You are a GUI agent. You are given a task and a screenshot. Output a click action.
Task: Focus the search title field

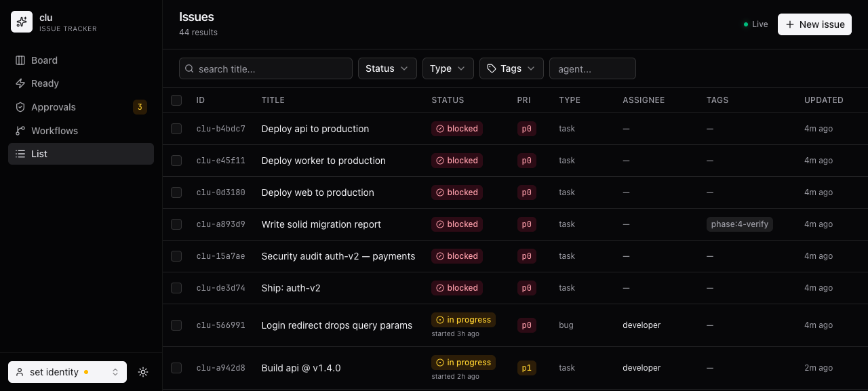coord(266,68)
